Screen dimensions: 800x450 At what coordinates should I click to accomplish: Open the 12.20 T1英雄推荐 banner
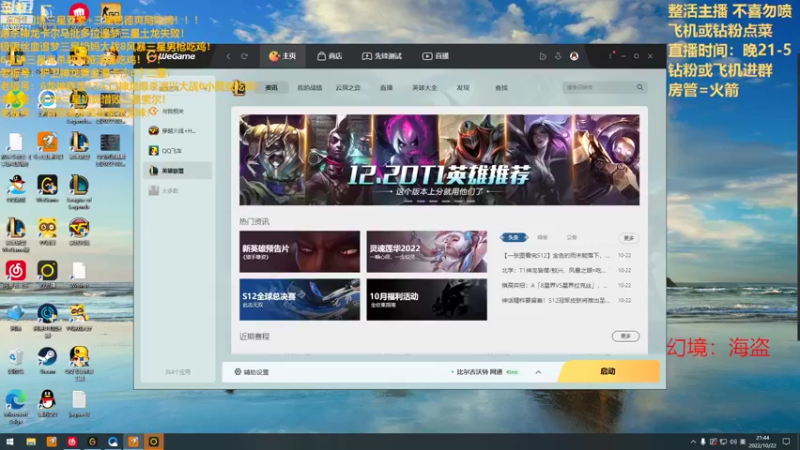coord(439,160)
